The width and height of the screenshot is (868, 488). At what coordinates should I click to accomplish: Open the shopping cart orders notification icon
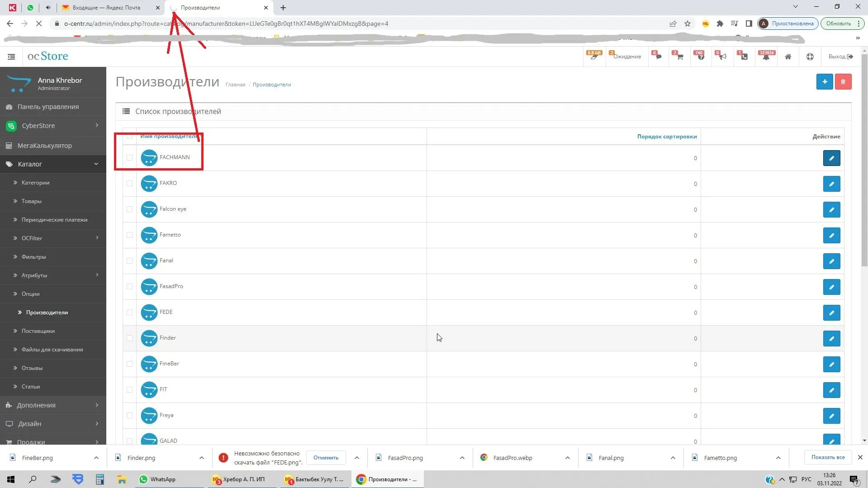pos(679,56)
